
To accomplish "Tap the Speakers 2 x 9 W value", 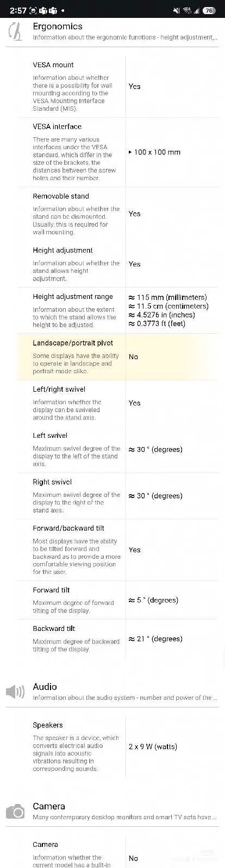I will point(153,746).
